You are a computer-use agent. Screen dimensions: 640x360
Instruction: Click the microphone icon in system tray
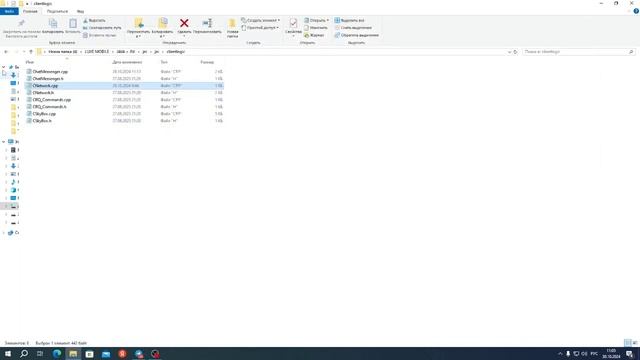click(x=568, y=353)
